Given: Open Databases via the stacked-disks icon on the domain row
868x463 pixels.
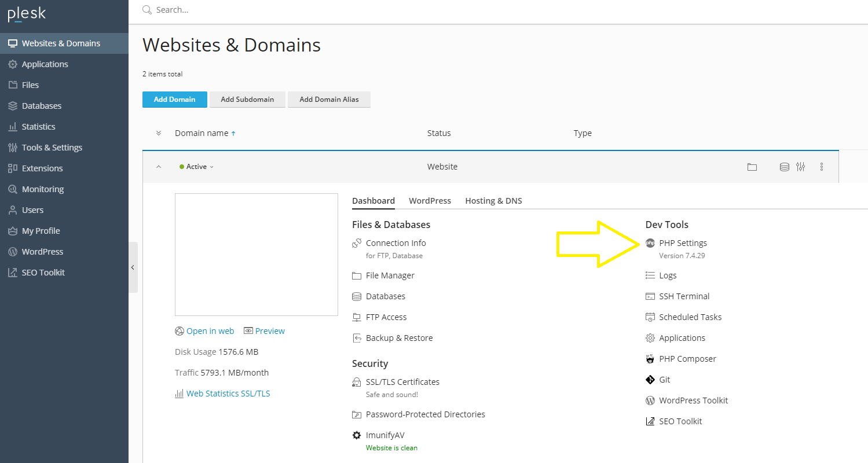Looking at the screenshot, I should 784,167.
